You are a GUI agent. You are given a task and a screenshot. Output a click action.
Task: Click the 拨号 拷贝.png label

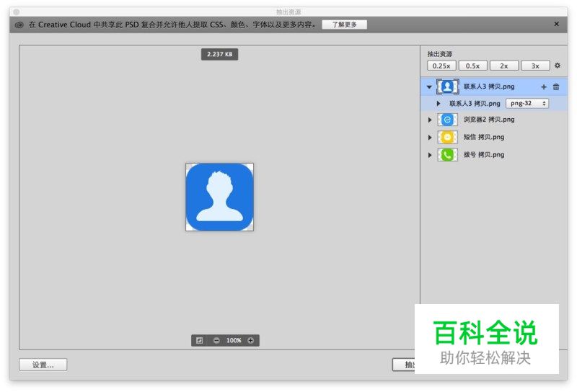point(483,155)
